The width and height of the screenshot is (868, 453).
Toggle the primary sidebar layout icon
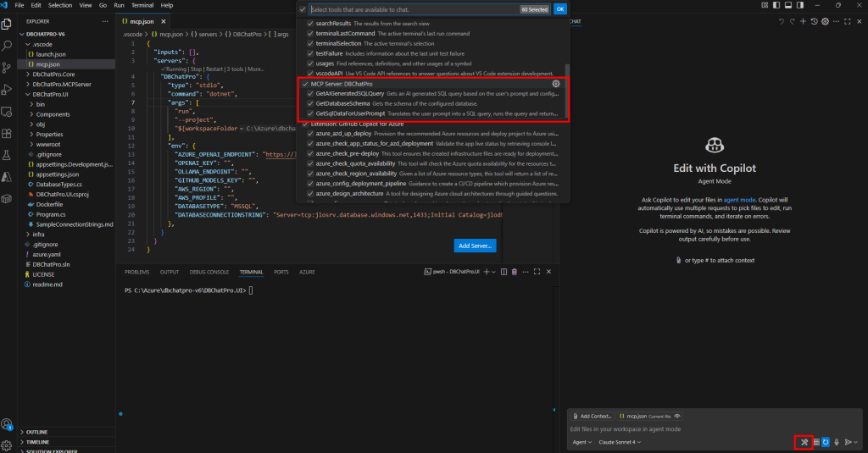point(776,5)
